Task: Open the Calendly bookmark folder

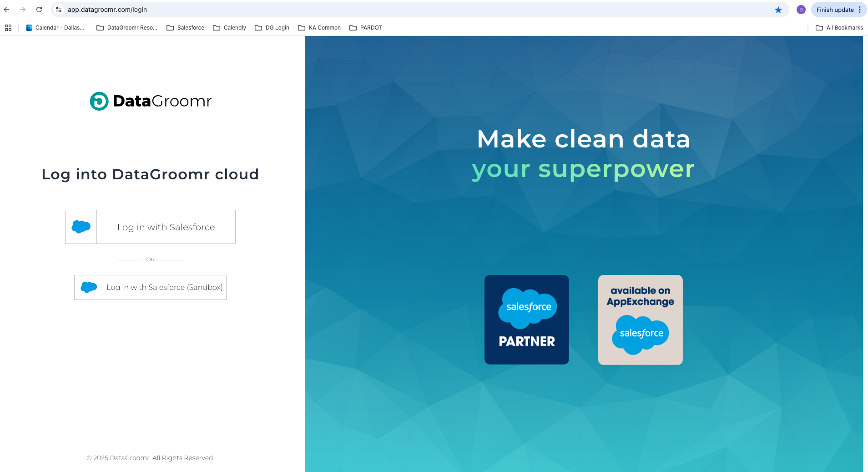Action: point(230,28)
